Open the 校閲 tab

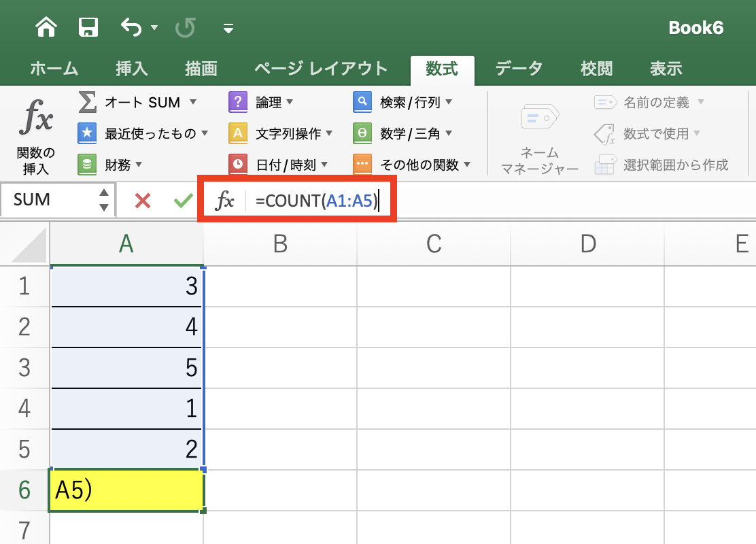[x=596, y=69]
